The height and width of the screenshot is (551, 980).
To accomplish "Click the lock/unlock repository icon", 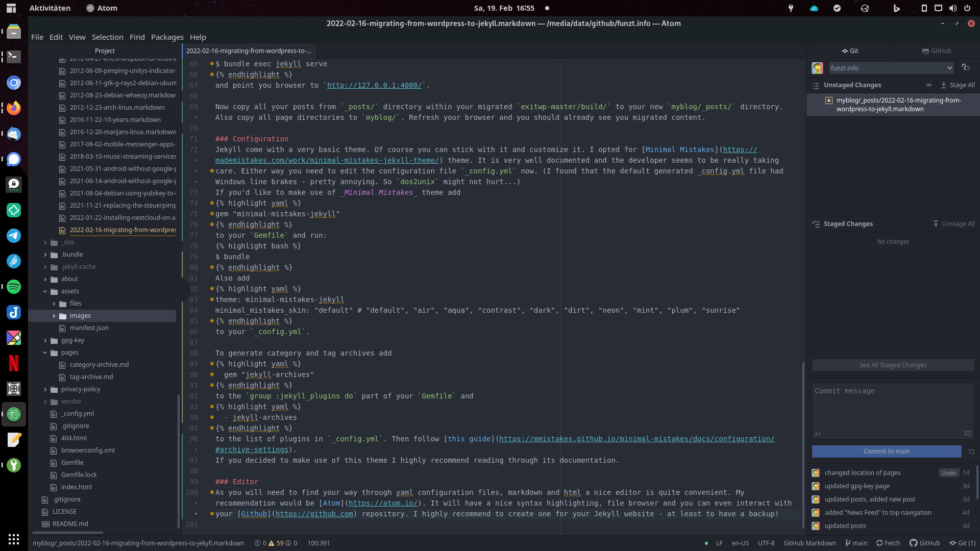I will [x=965, y=67].
